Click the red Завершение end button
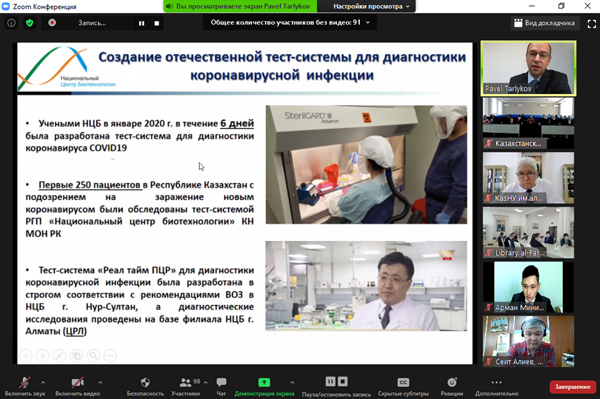This screenshot has height=399, width=600. tap(572, 387)
